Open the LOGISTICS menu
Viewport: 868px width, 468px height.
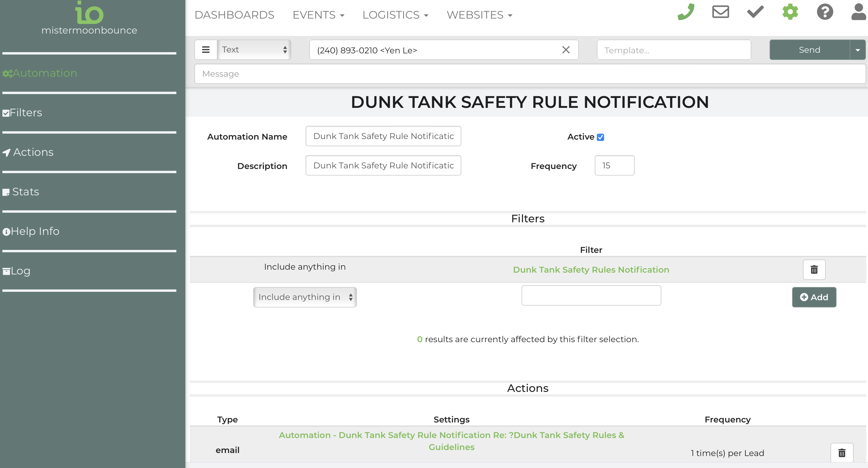[395, 15]
